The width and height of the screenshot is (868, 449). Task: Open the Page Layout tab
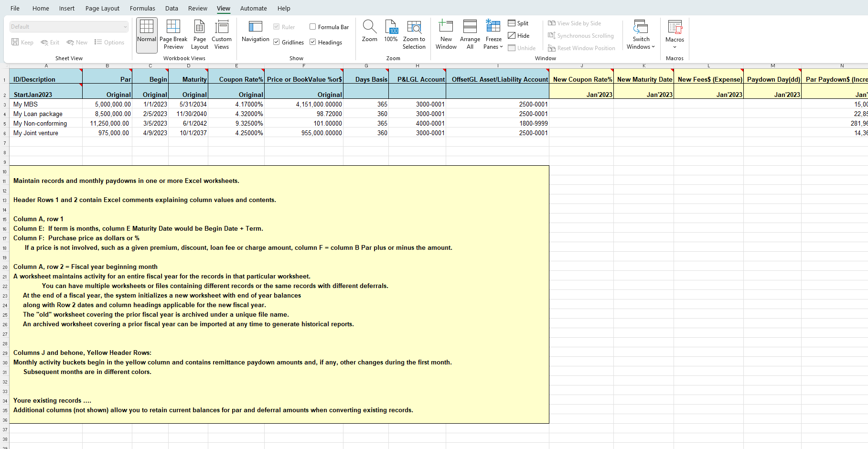[102, 8]
